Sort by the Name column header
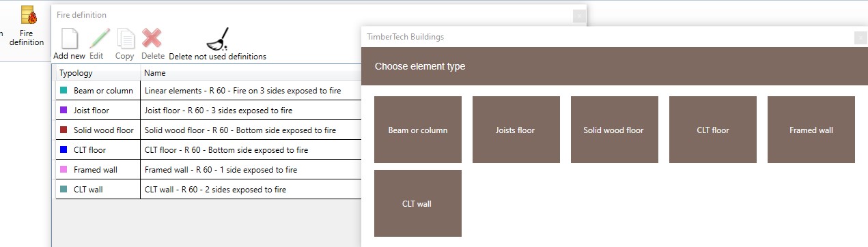 point(251,73)
